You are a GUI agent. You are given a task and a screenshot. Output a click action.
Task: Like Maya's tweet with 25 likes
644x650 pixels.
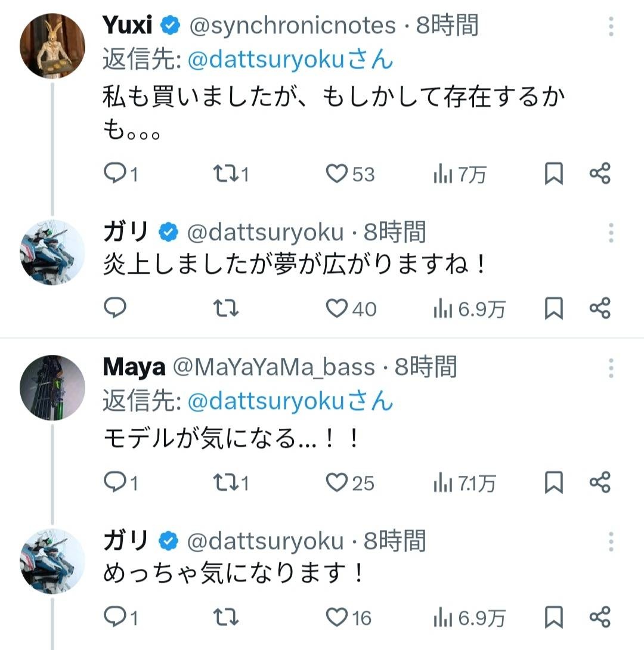point(337,482)
